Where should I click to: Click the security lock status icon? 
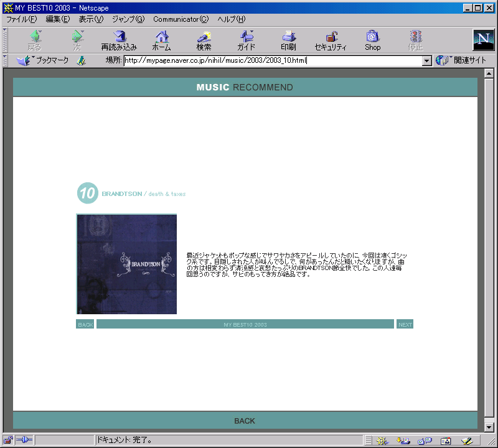coord(8,440)
